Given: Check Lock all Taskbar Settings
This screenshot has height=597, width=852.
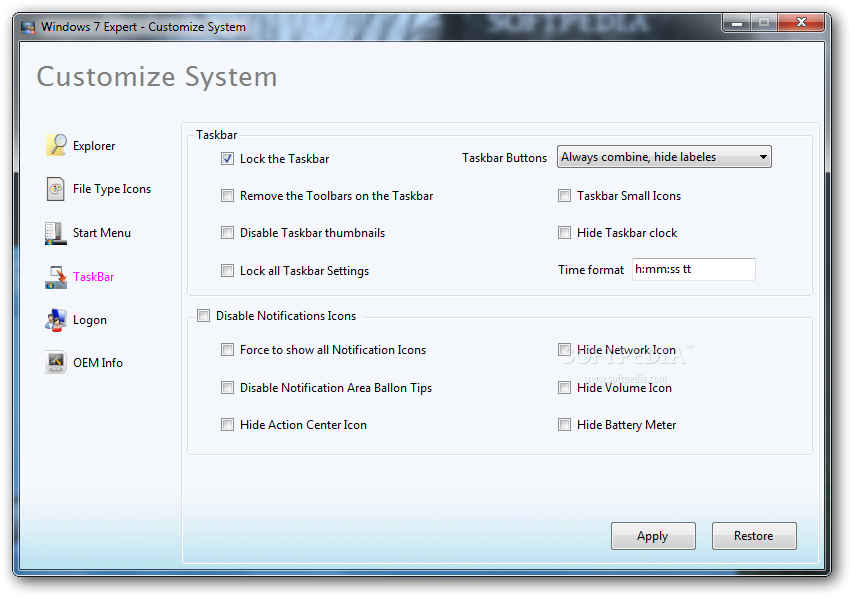Looking at the screenshot, I should (x=227, y=271).
